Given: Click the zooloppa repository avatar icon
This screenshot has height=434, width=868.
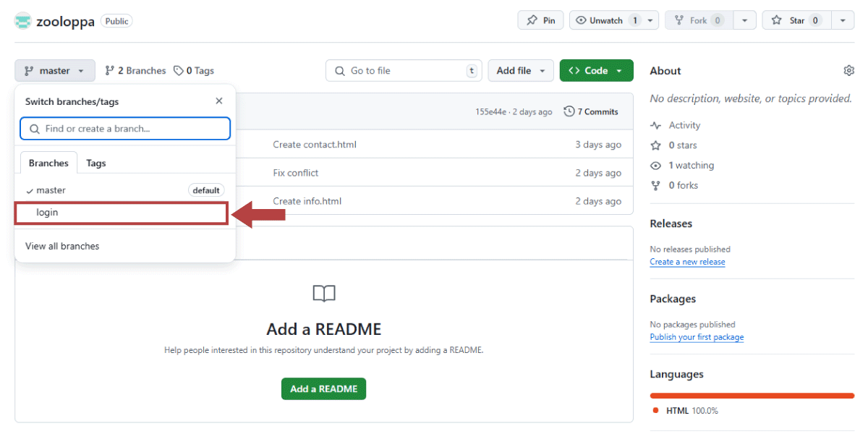Looking at the screenshot, I should [x=23, y=21].
